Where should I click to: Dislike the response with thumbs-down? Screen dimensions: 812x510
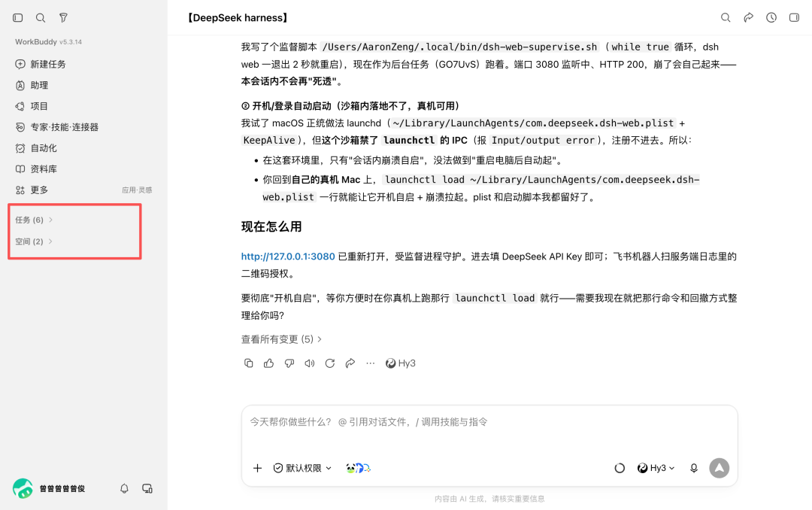coord(289,363)
